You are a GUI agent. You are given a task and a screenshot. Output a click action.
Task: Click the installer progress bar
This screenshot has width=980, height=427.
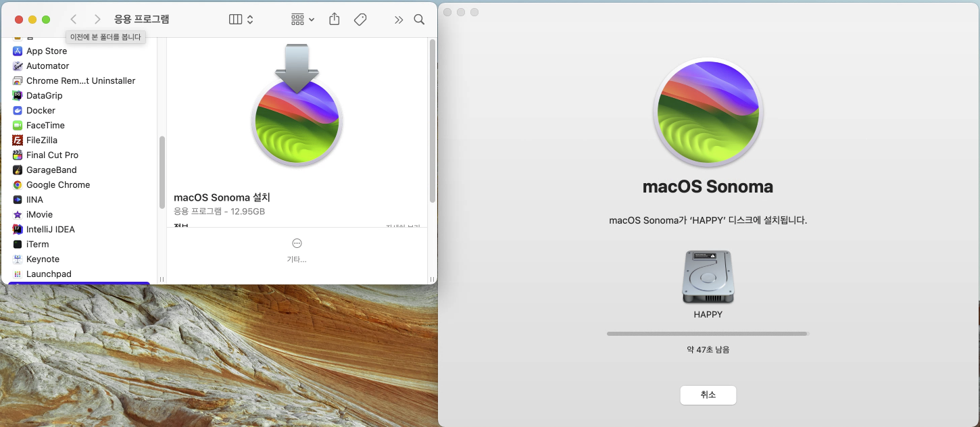pos(708,334)
